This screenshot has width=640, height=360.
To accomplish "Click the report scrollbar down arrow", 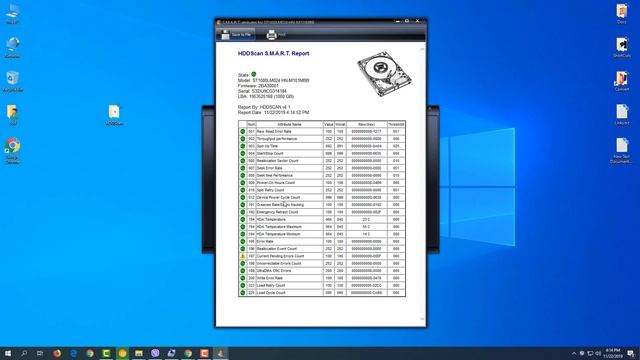I will (x=422, y=319).
